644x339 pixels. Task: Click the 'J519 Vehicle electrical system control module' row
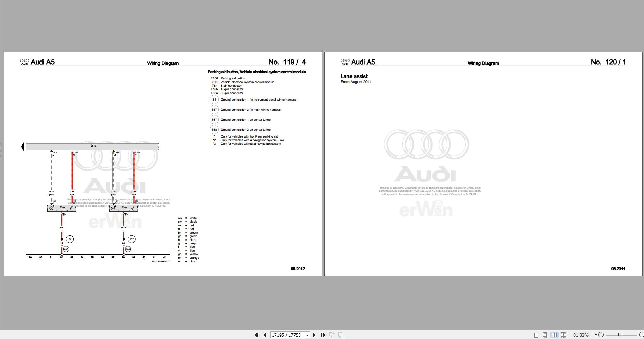tap(242, 82)
